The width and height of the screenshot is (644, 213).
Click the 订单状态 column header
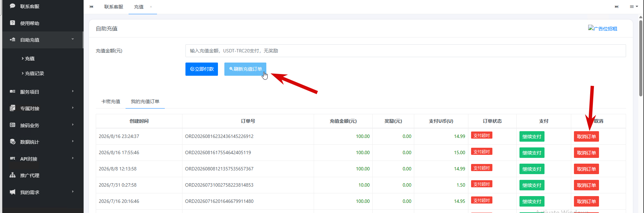(492, 121)
